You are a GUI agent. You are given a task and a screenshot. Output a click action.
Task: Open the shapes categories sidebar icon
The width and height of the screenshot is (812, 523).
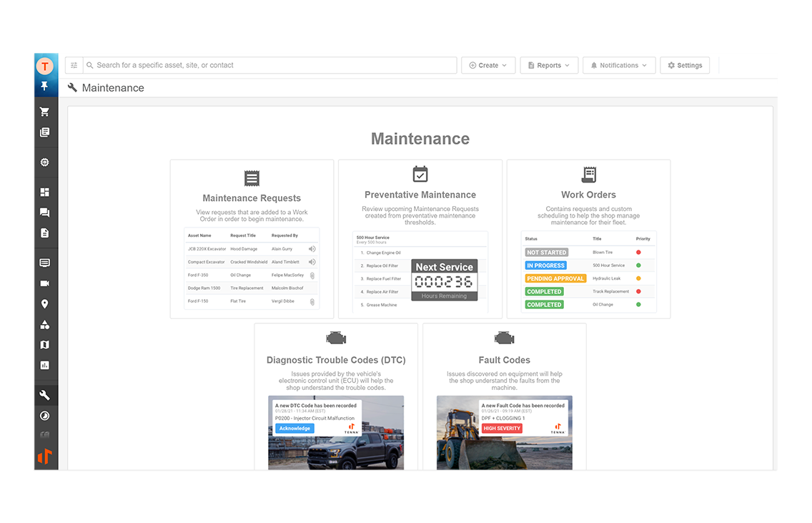pyautogui.click(x=44, y=325)
